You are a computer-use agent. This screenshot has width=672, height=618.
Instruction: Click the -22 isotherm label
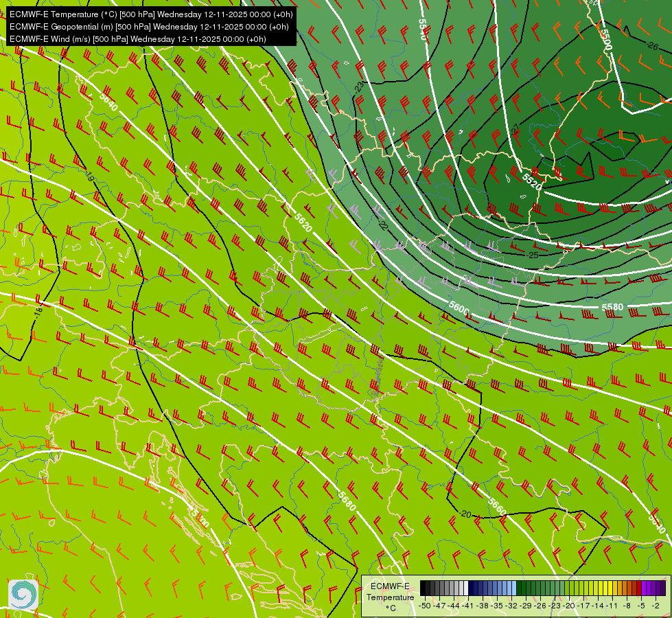point(382,224)
